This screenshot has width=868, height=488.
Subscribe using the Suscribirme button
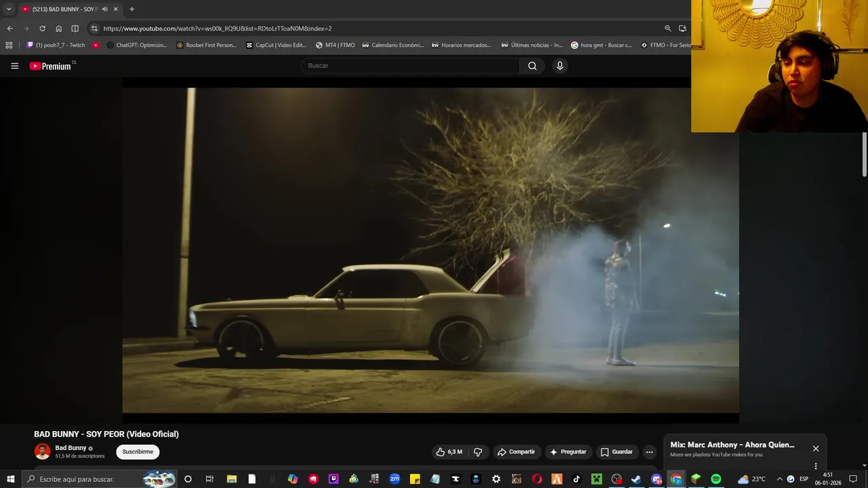[138, 452]
